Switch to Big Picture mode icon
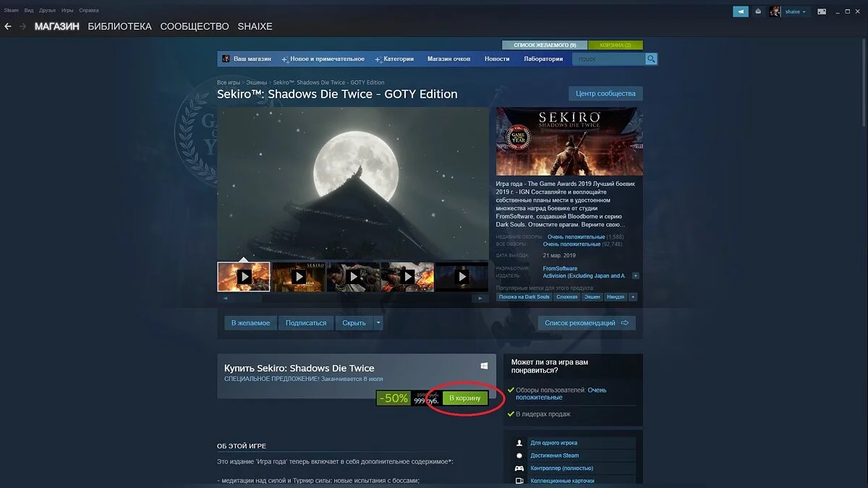The image size is (868, 488). (822, 12)
